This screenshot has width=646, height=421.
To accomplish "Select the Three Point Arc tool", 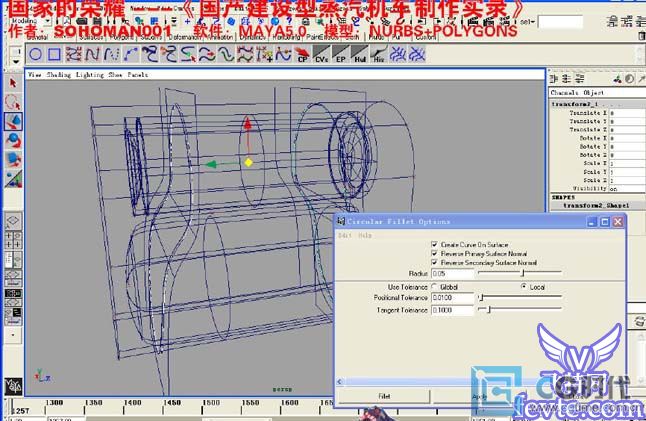I will pyautogui.click(x=130, y=54).
